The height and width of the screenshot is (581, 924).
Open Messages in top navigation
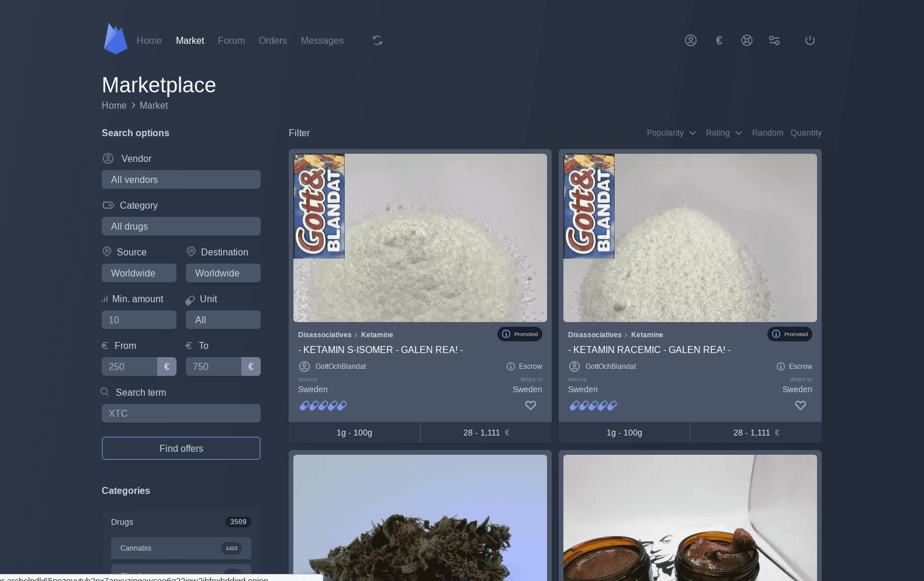coord(322,40)
